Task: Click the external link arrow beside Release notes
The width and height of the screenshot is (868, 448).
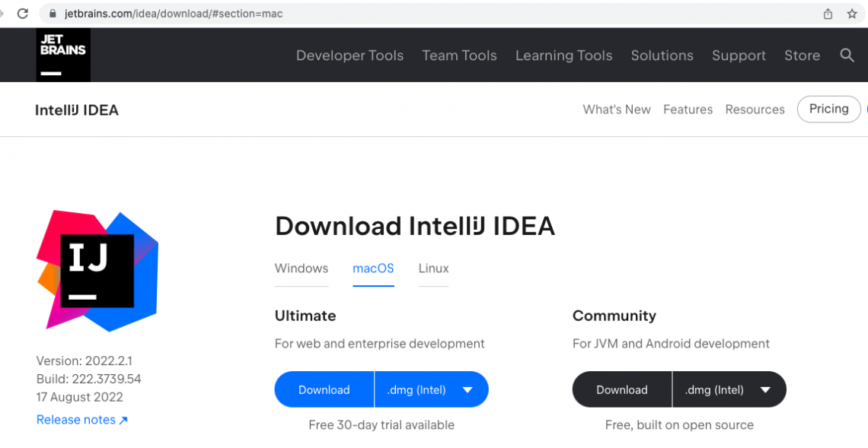Action: pyautogui.click(x=122, y=419)
